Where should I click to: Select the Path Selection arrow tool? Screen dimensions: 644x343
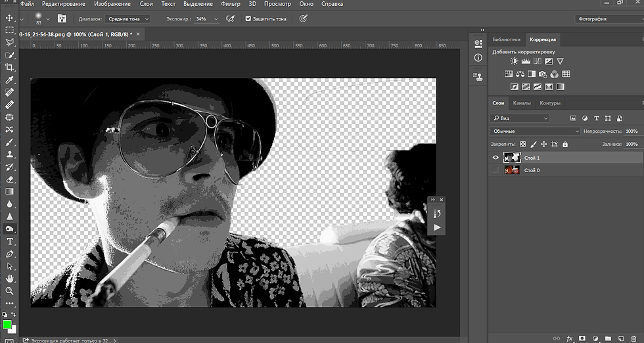coord(9,266)
